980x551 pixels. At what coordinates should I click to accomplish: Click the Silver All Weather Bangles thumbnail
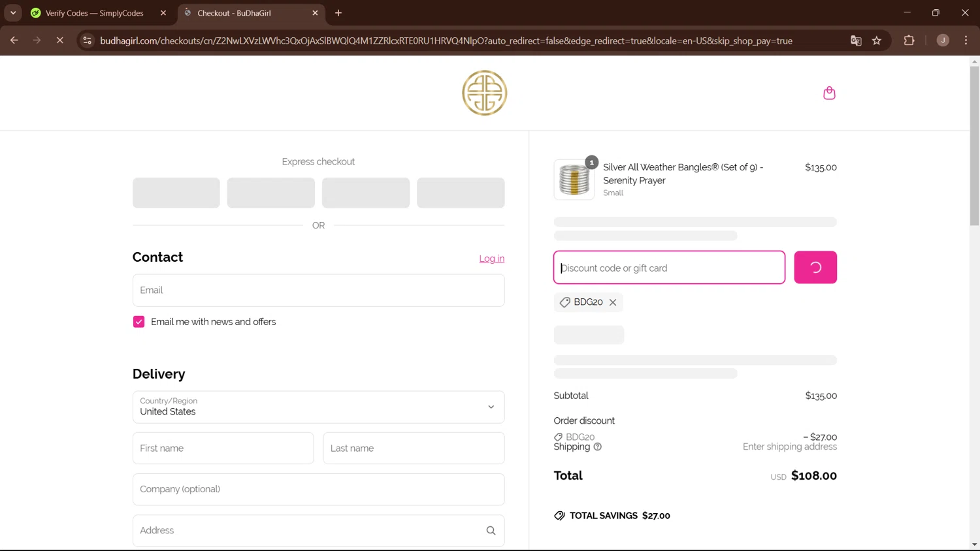[x=574, y=180]
